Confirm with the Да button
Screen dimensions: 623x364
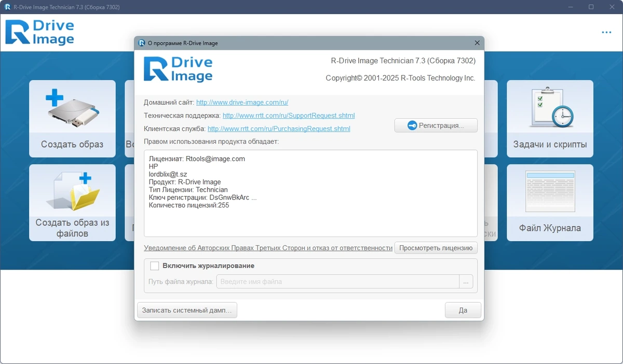pos(463,310)
